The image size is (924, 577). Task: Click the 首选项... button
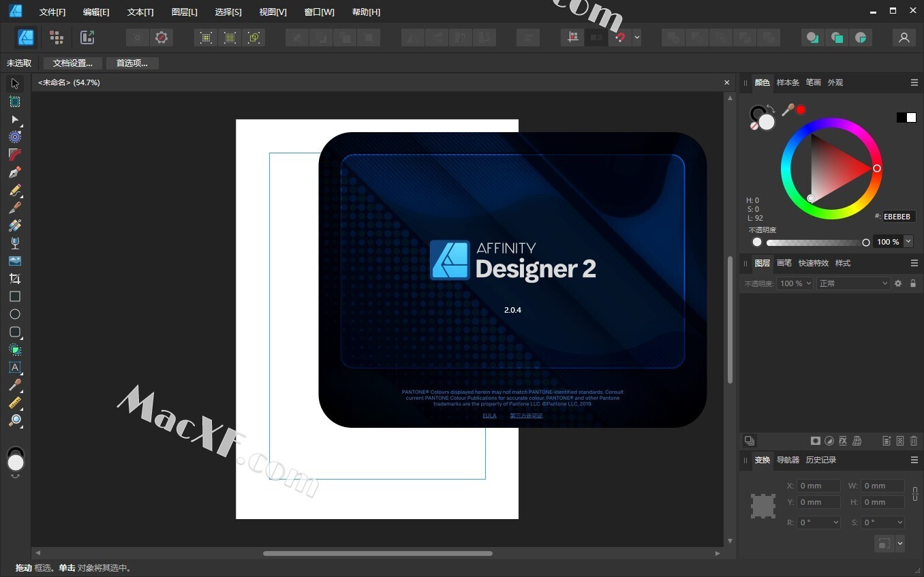(x=132, y=63)
